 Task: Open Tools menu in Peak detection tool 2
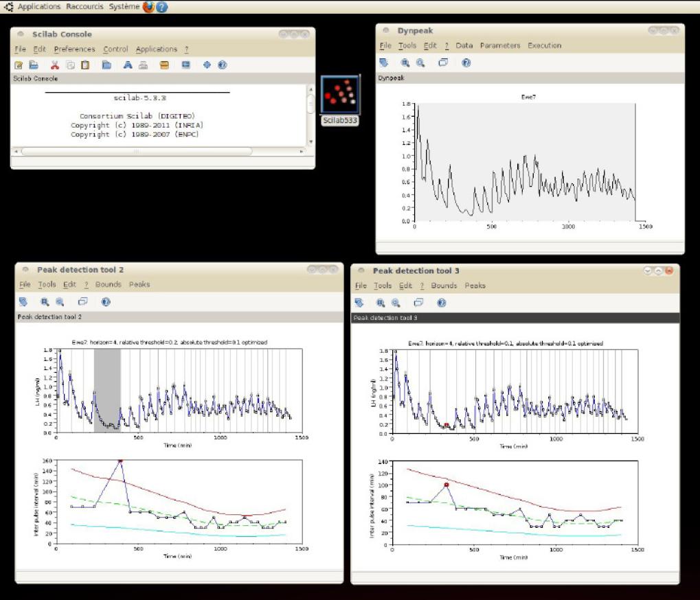[x=47, y=285]
